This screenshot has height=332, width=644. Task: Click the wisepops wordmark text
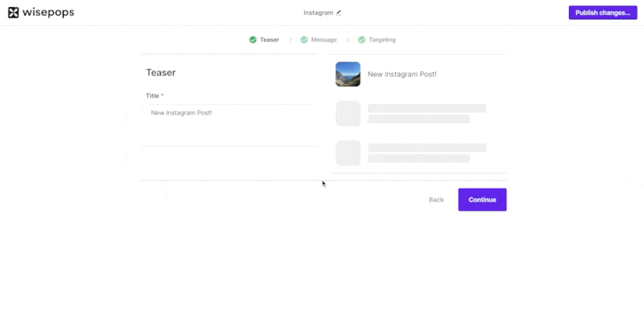point(48,13)
